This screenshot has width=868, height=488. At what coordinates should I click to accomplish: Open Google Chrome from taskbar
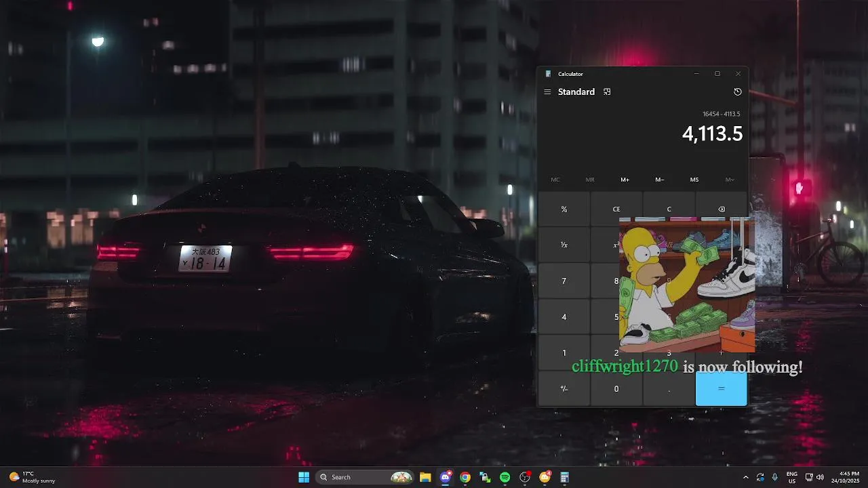pos(465,477)
